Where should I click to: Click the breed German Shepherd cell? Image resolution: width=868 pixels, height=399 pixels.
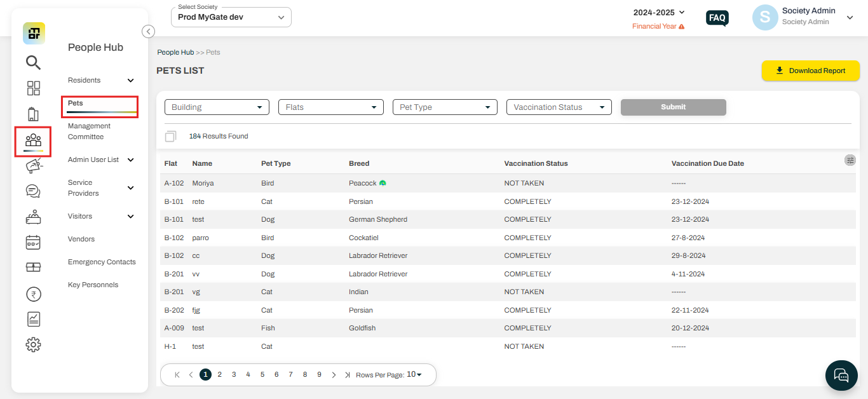[378, 219]
